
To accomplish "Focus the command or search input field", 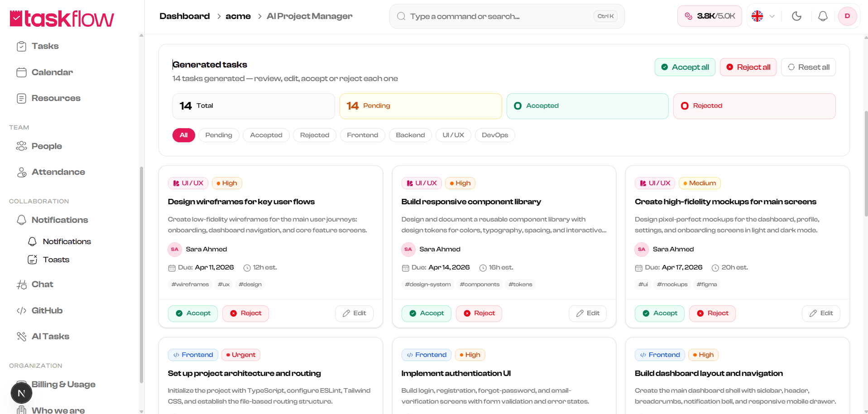I will [507, 16].
